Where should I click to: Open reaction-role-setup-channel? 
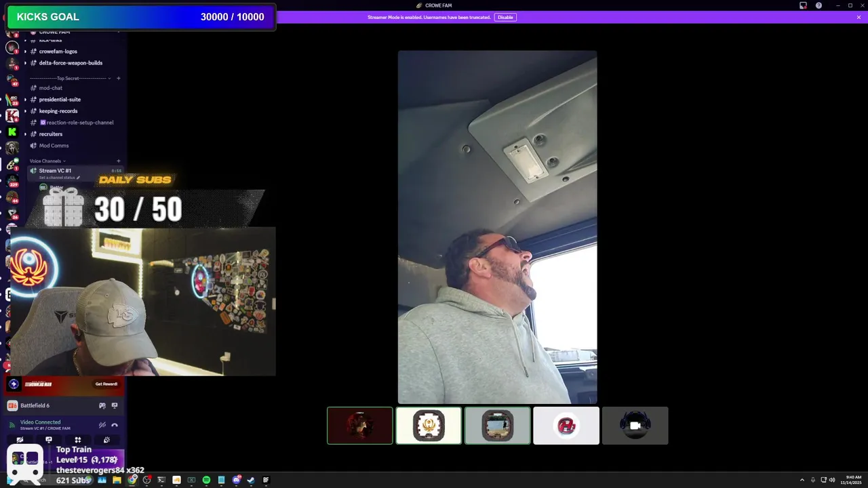click(76, 123)
